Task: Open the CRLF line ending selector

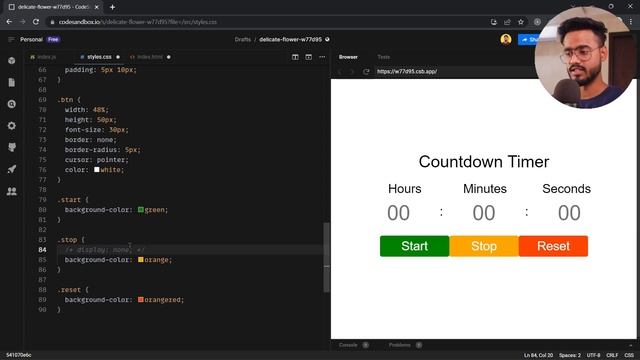Action: pyautogui.click(x=612, y=355)
